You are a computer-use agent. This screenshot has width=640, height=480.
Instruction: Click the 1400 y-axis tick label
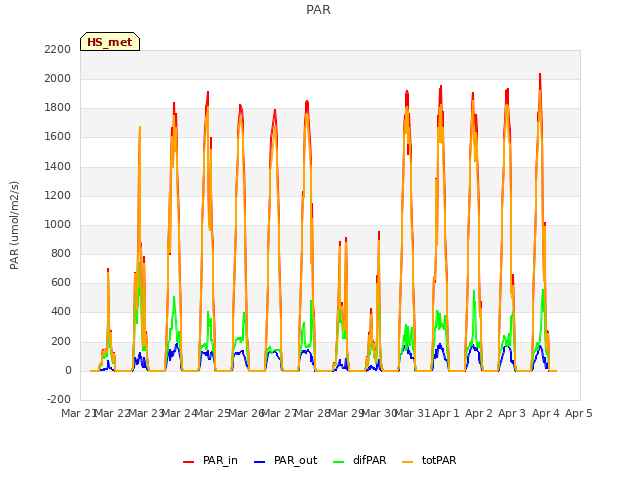[x=58, y=166]
